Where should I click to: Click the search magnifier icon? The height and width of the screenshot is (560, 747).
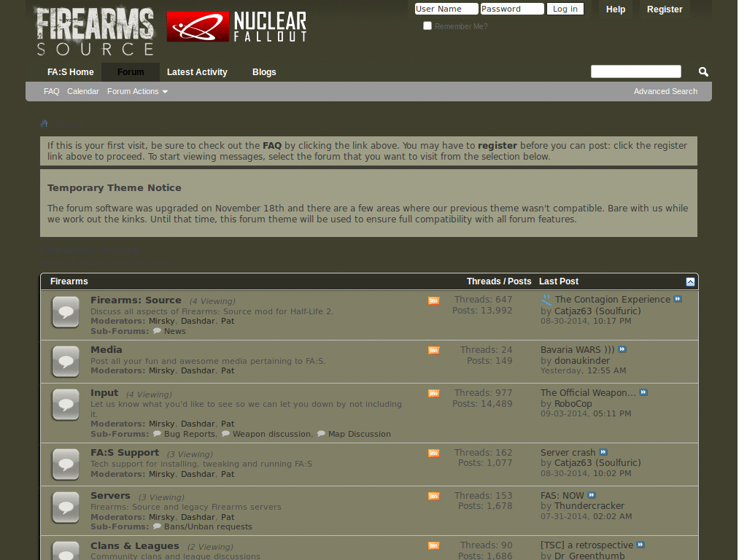(703, 72)
